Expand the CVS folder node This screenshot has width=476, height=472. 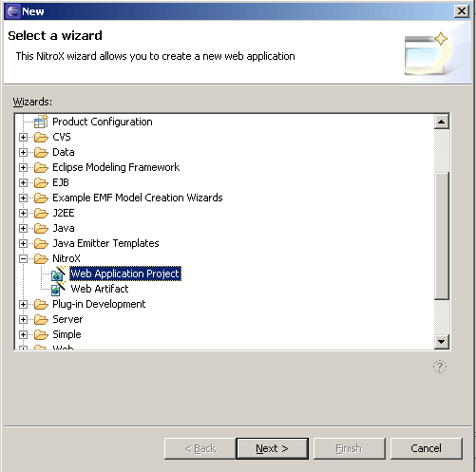23,138
